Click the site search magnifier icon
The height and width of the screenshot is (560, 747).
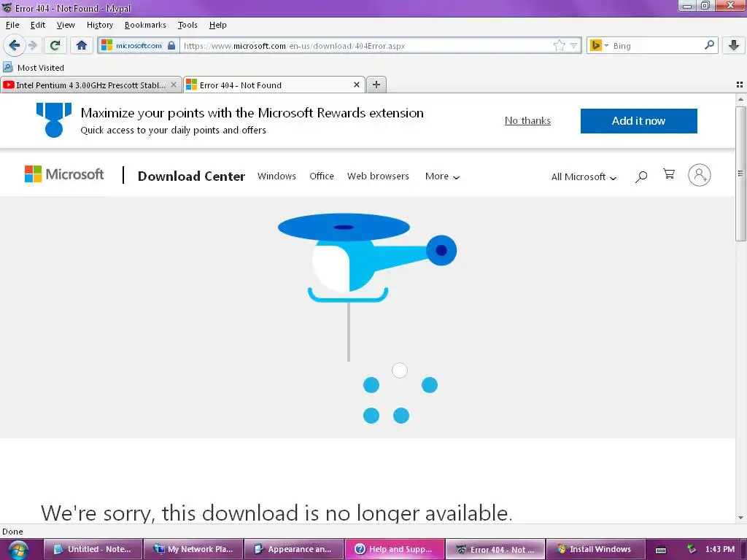point(641,176)
